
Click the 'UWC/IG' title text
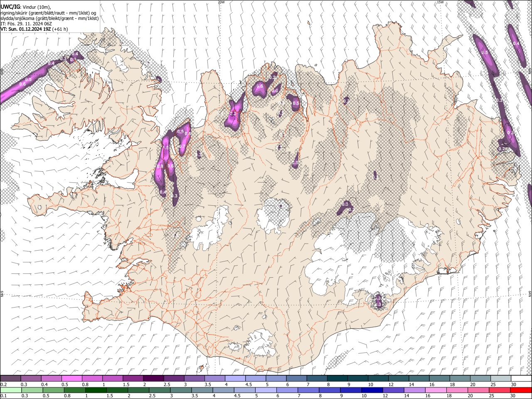(10, 6)
